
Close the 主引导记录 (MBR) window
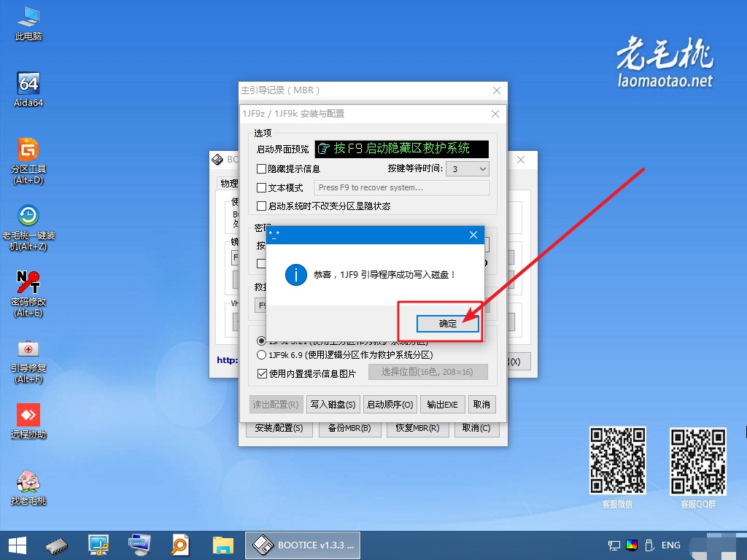tap(496, 90)
